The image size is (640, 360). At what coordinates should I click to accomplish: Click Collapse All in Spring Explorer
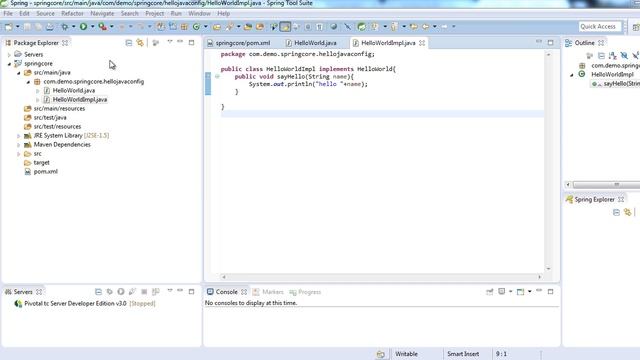click(616, 212)
